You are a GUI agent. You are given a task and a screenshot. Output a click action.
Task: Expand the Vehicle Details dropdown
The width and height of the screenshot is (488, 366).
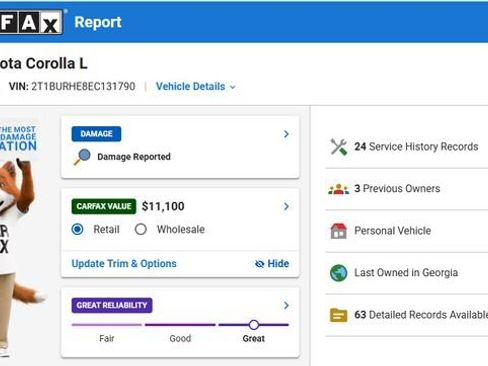(196, 87)
